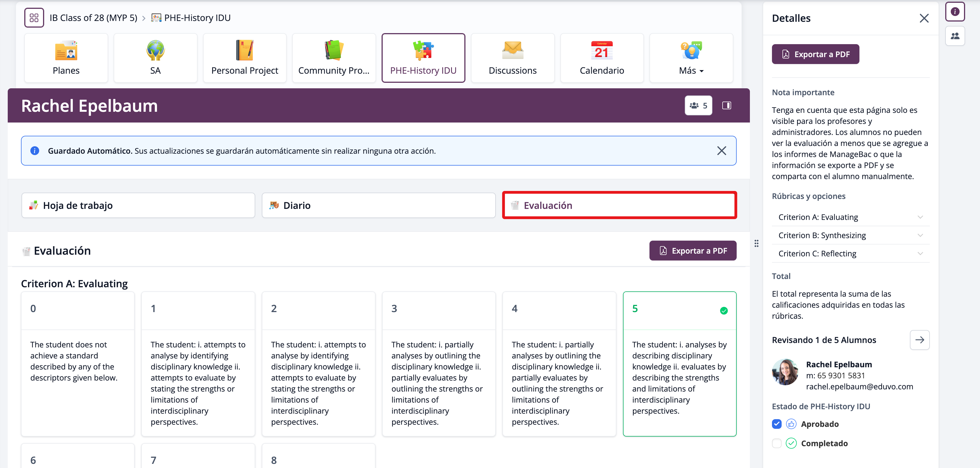Open the Calendario calendar icon
The height and width of the screenshot is (468, 980).
(601, 50)
